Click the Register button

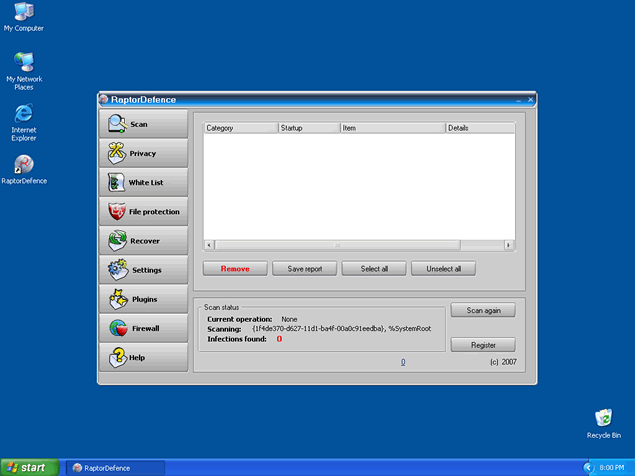click(x=483, y=345)
